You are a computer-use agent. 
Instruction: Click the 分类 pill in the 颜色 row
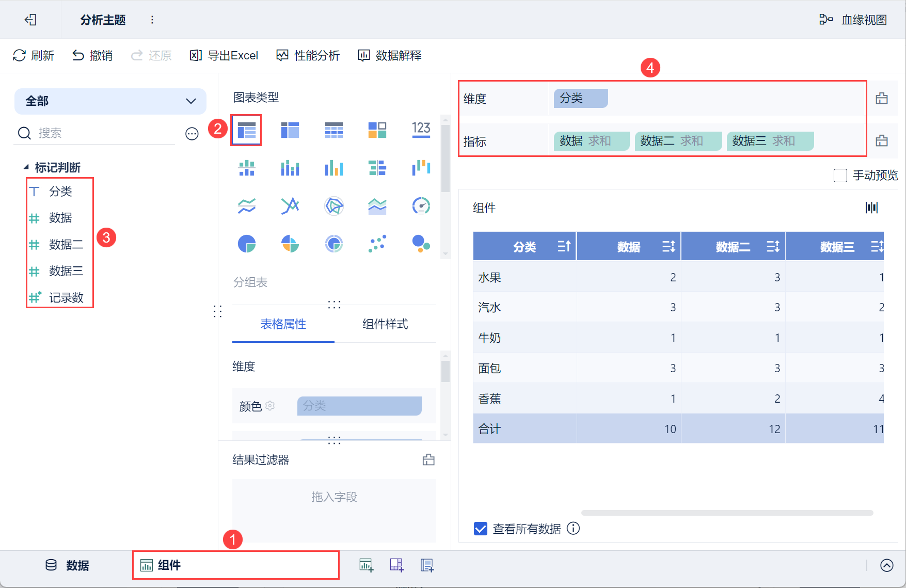359,406
